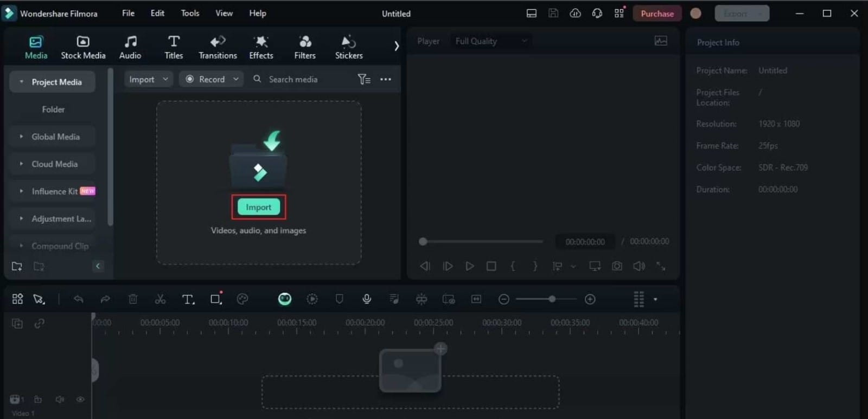
Task: Select the text tool in timeline toolbar
Action: [x=188, y=299]
